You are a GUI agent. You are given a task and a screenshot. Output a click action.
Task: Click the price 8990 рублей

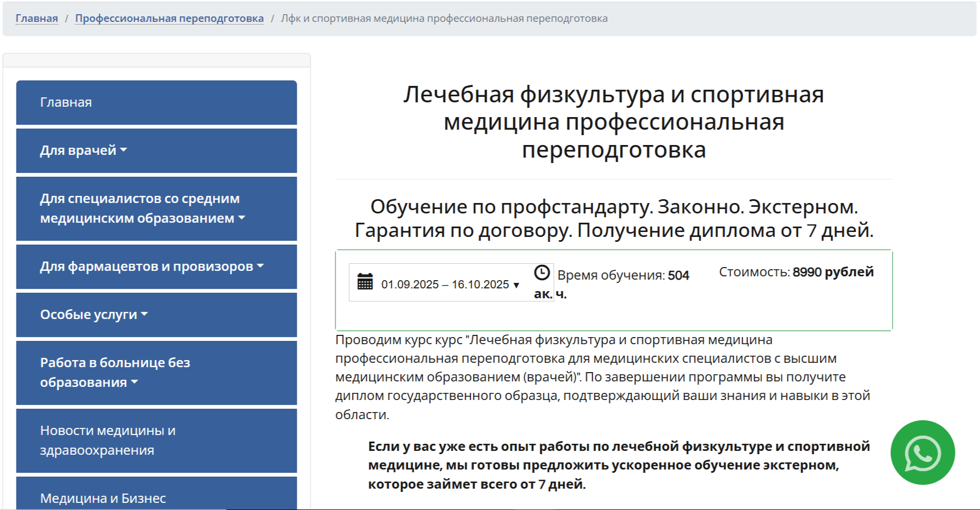click(833, 272)
